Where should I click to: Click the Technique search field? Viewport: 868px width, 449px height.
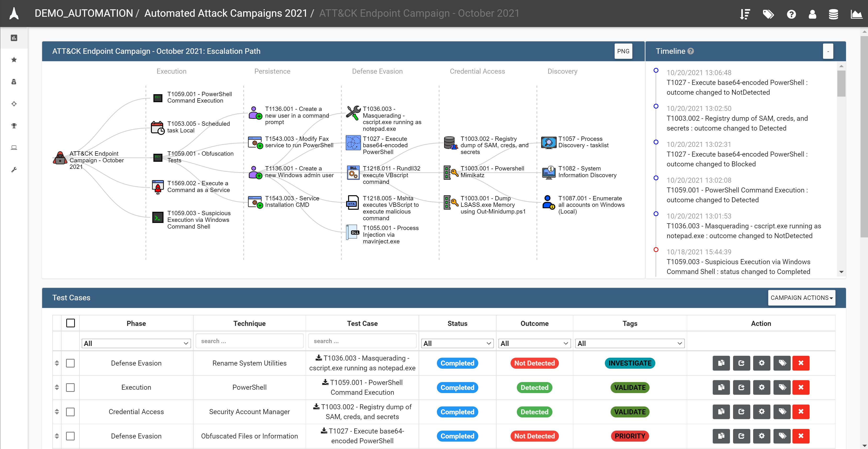pyautogui.click(x=249, y=341)
